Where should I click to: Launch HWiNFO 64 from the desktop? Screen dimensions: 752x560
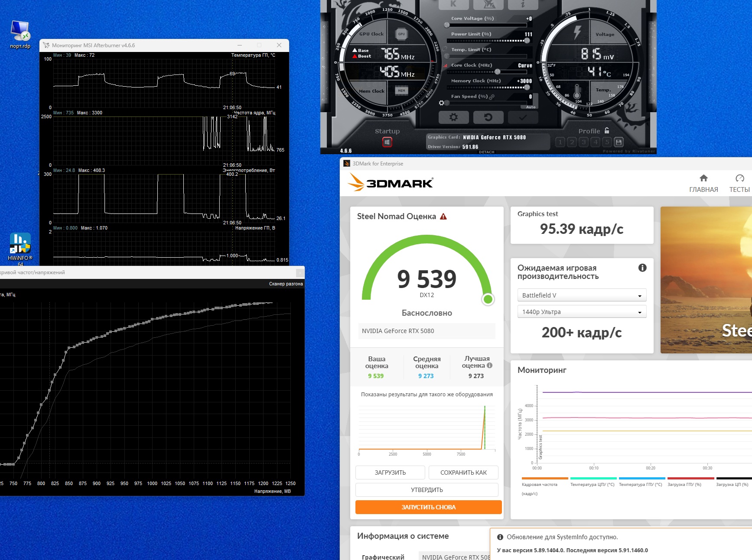20,249
